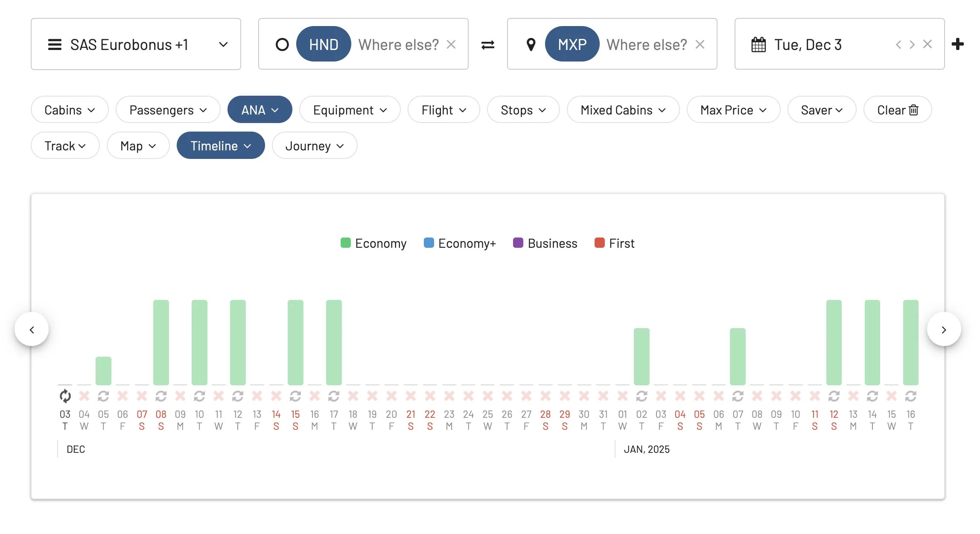The width and height of the screenshot is (980, 534).
Task: Go to the next date arrow
Action: pos(912,44)
